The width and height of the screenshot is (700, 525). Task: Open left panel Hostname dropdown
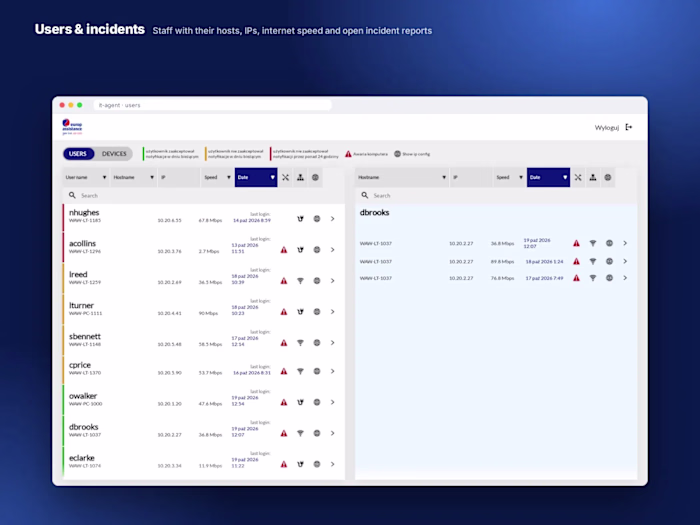tap(133, 177)
